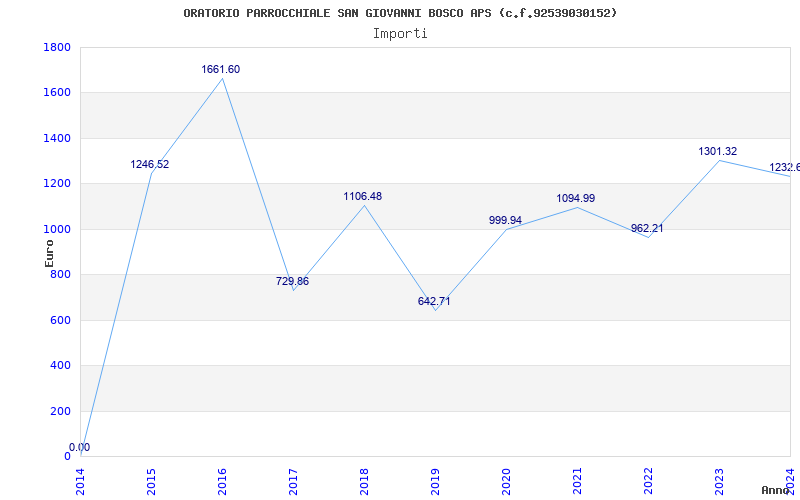Image resolution: width=800 pixels, height=500 pixels.
Task: Click the Euro y-axis title
Action: pos(49,253)
